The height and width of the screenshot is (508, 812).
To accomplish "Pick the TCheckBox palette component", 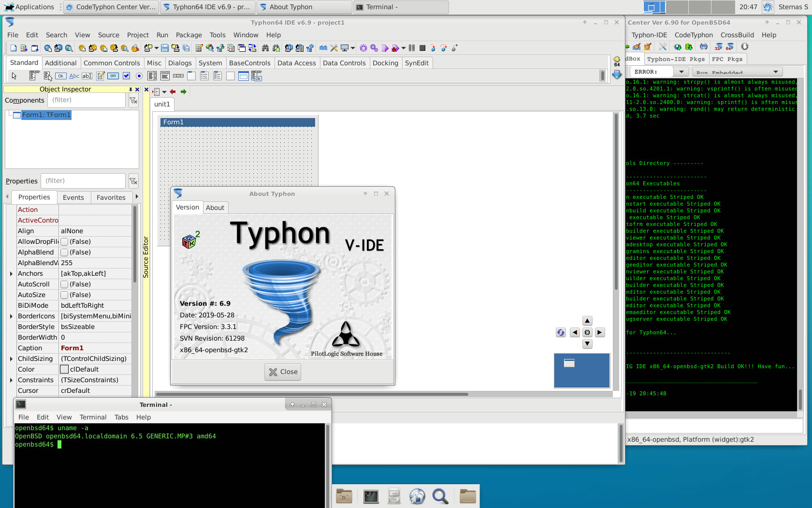I will point(127,76).
